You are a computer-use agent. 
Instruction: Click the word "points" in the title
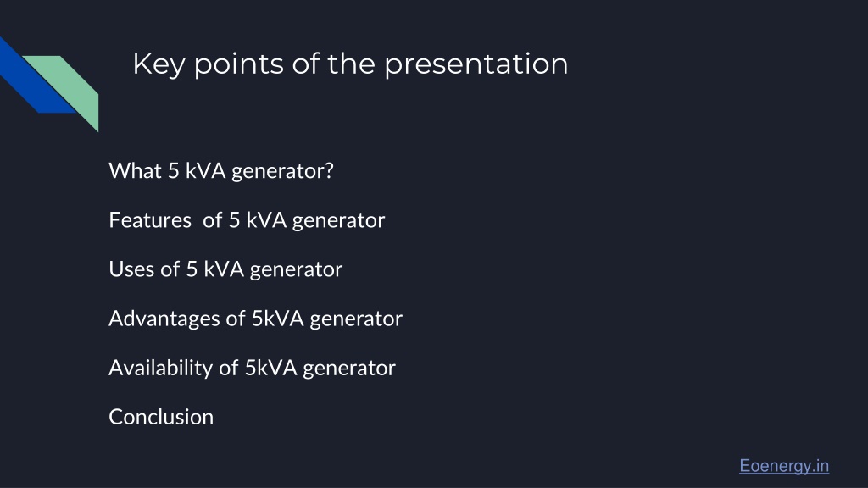coord(238,64)
